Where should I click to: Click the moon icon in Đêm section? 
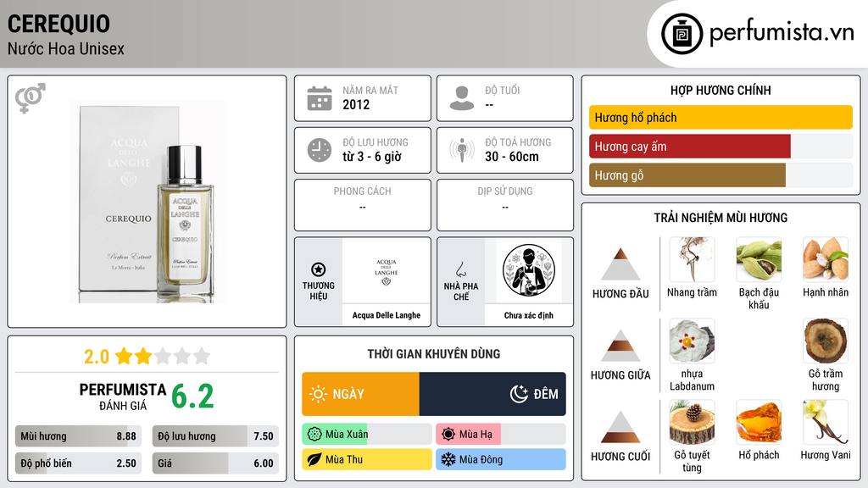coord(519,394)
